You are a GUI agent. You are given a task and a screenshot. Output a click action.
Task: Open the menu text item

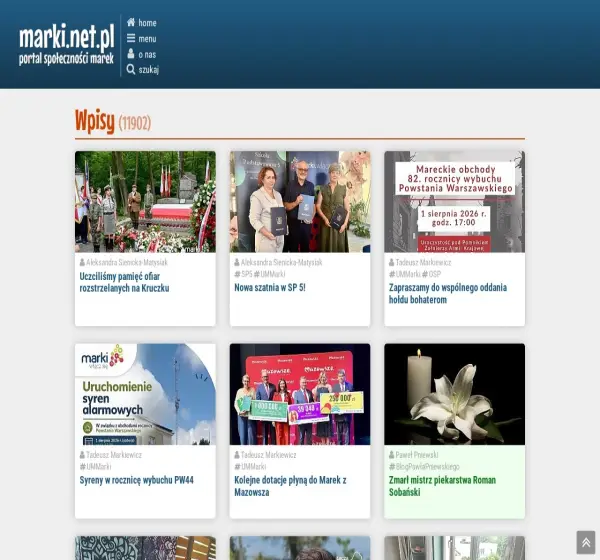[x=147, y=39]
